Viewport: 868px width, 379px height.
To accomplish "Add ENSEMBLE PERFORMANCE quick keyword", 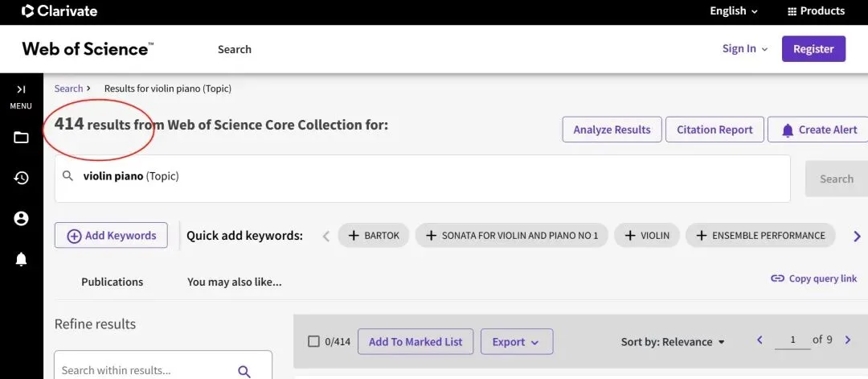I will pyautogui.click(x=760, y=236).
